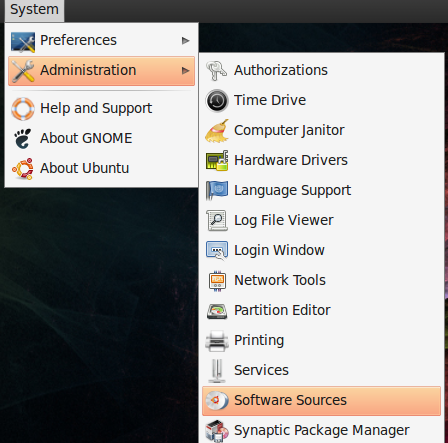Click the Hardware Drivers card icon
Viewport: 448px width, 443px height.
(217, 161)
